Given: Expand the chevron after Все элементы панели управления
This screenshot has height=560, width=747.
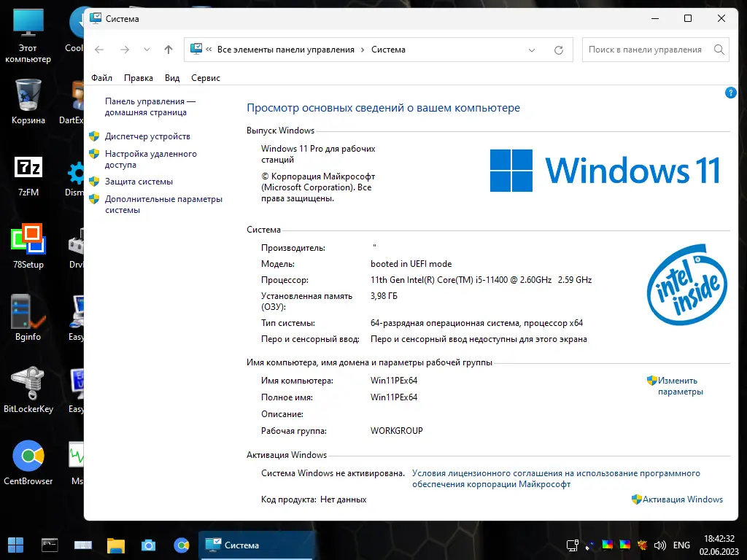Looking at the screenshot, I should click(363, 50).
